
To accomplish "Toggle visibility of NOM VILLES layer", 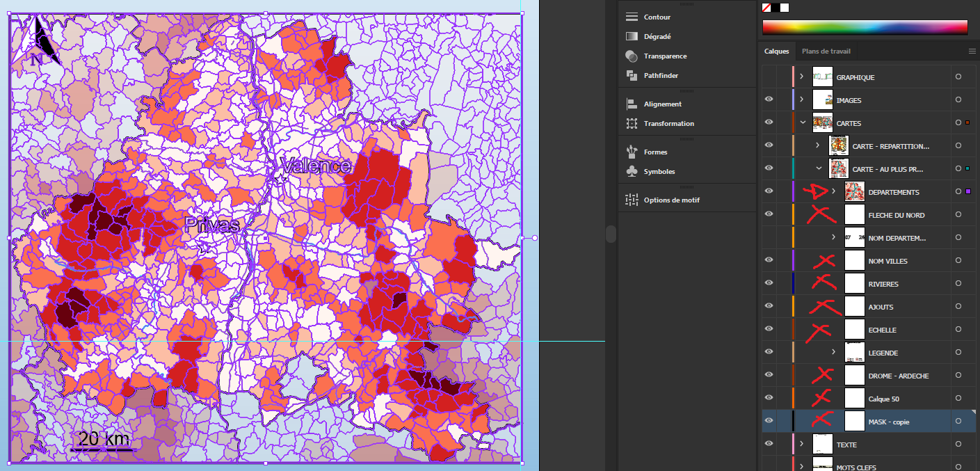I will [769, 261].
